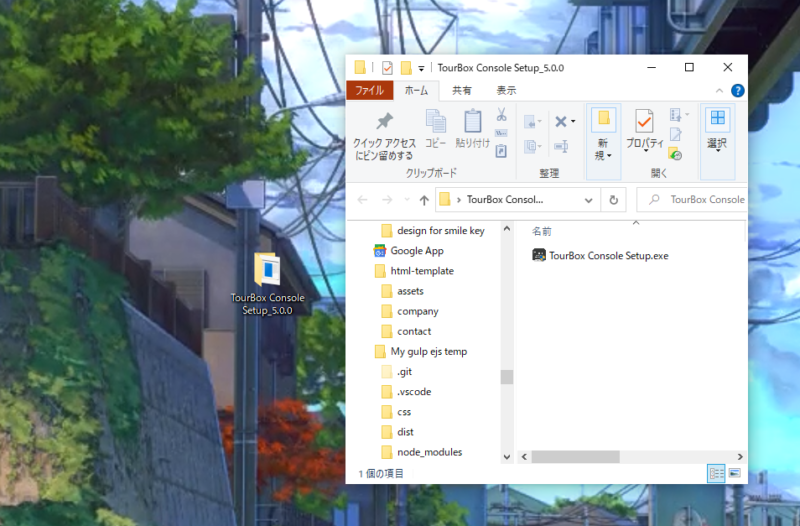
Task: Click the title bar New folder quick-access icon
Action: (406, 68)
